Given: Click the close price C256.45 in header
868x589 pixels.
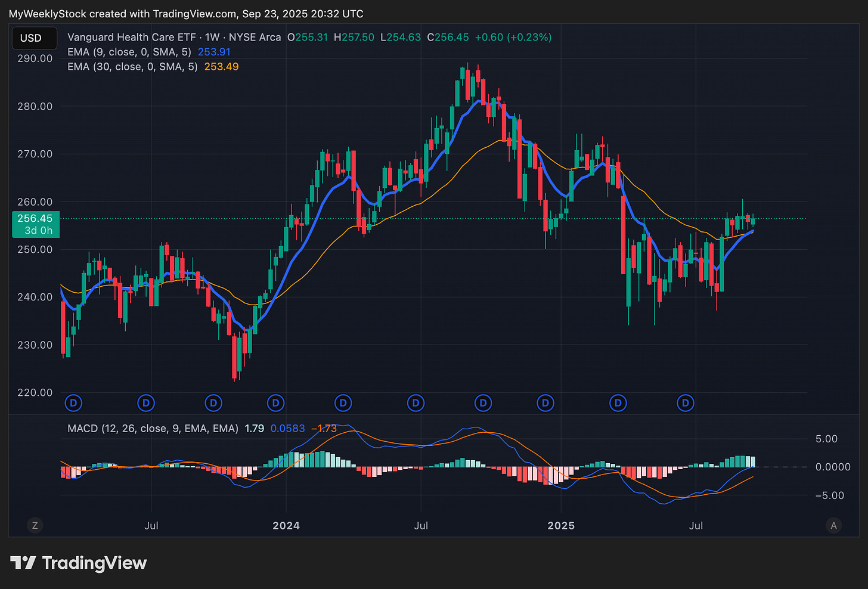Looking at the screenshot, I should pyautogui.click(x=448, y=37).
